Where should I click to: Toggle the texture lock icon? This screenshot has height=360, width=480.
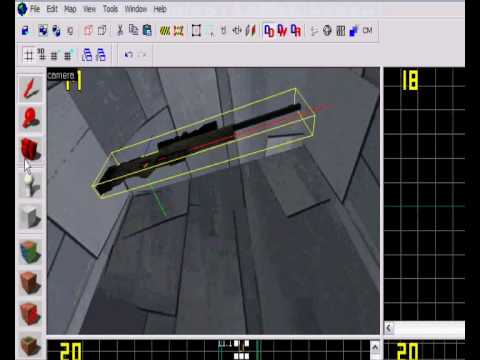(224, 31)
